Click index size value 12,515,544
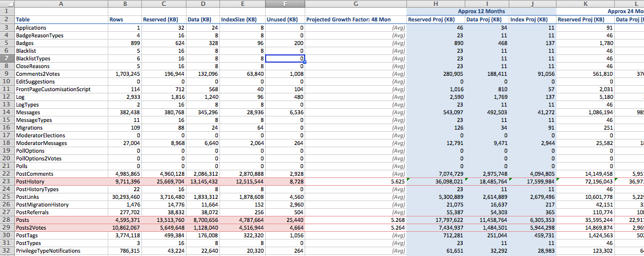The image size is (644, 256). (x=243, y=181)
